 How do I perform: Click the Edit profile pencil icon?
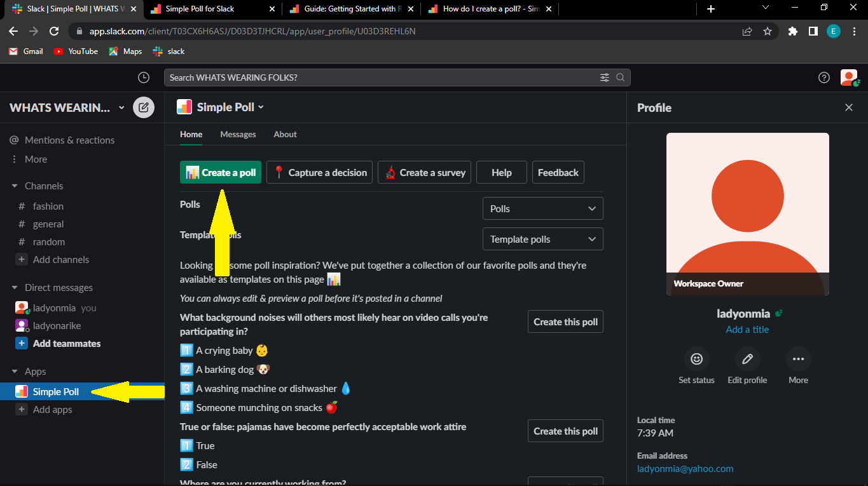click(748, 359)
